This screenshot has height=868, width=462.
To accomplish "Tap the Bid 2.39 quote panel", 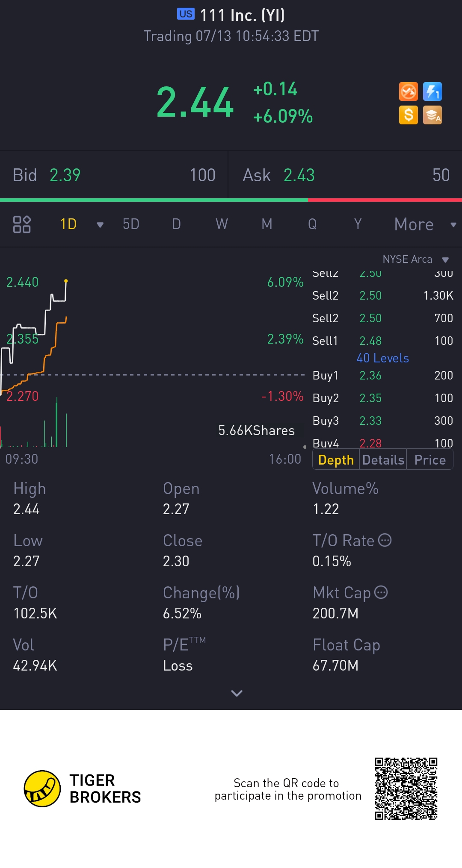I will click(114, 175).
